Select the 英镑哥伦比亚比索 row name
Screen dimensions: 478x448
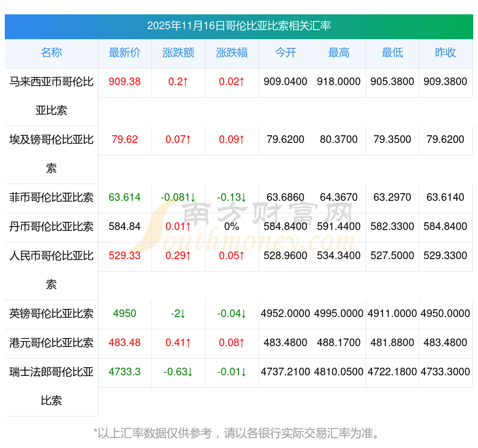click(51, 314)
